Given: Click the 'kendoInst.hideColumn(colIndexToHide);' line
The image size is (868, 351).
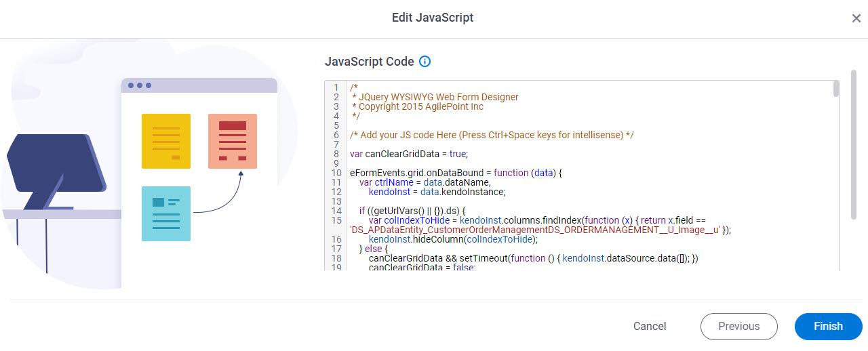Looking at the screenshot, I should 453,239.
